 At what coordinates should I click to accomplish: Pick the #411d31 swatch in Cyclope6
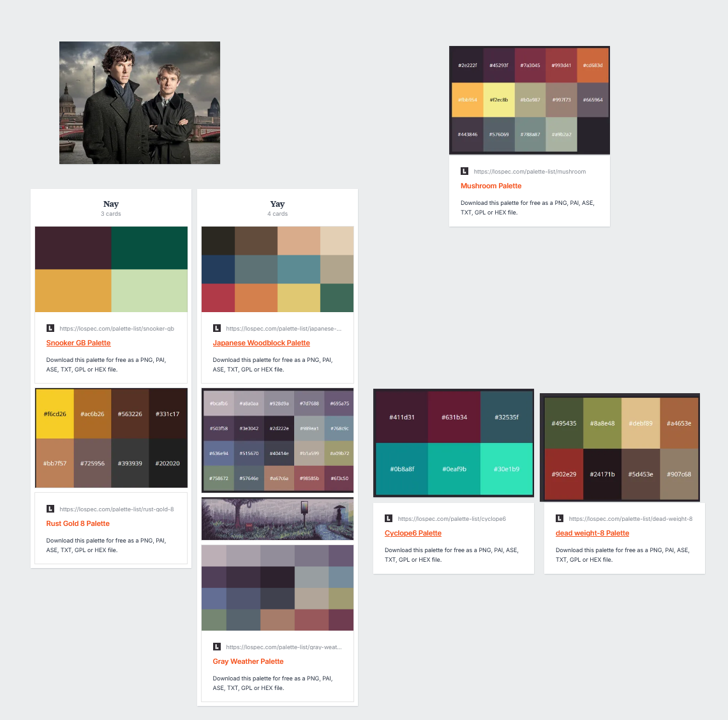pos(402,417)
